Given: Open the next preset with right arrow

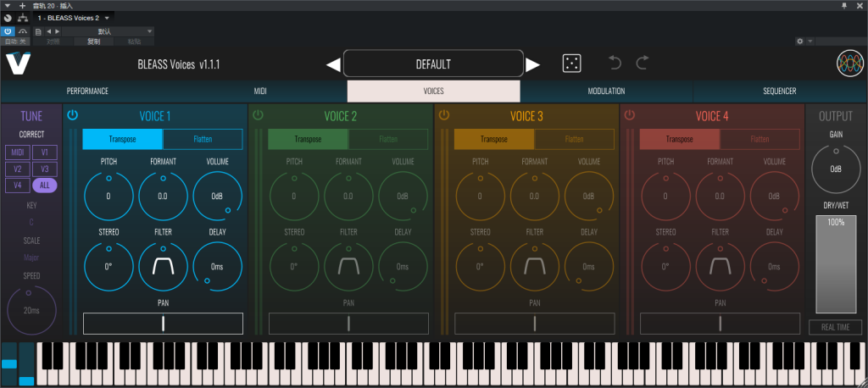Looking at the screenshot, I should tap(532, 64).
